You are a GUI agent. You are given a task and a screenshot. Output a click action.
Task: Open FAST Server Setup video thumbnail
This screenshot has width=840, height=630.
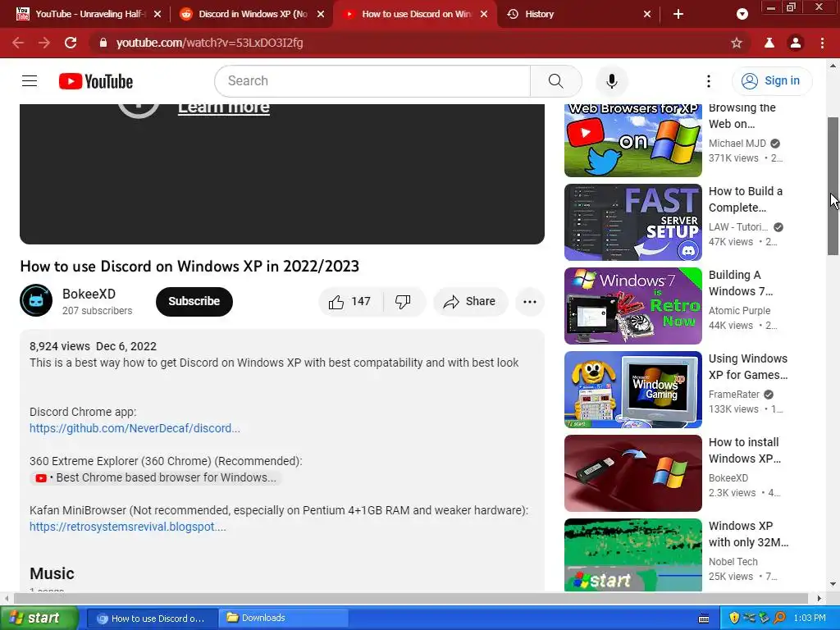pyautogui.click(x=632, y=221)
